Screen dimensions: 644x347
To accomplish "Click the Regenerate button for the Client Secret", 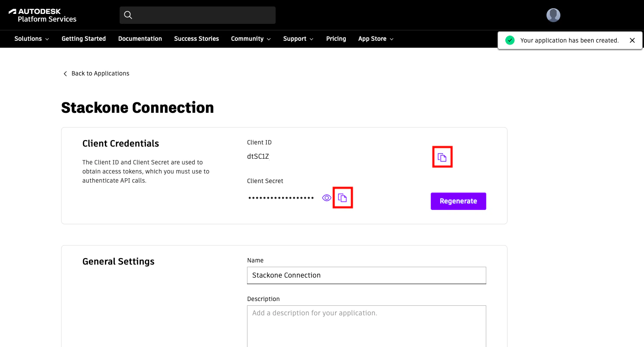I will (x=458, y=201).
